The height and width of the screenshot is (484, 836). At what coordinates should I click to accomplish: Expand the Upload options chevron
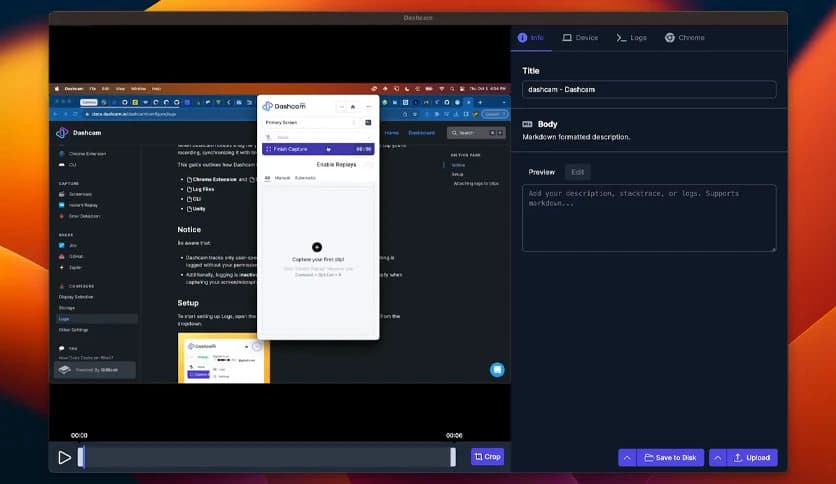(x=718, y=458)
